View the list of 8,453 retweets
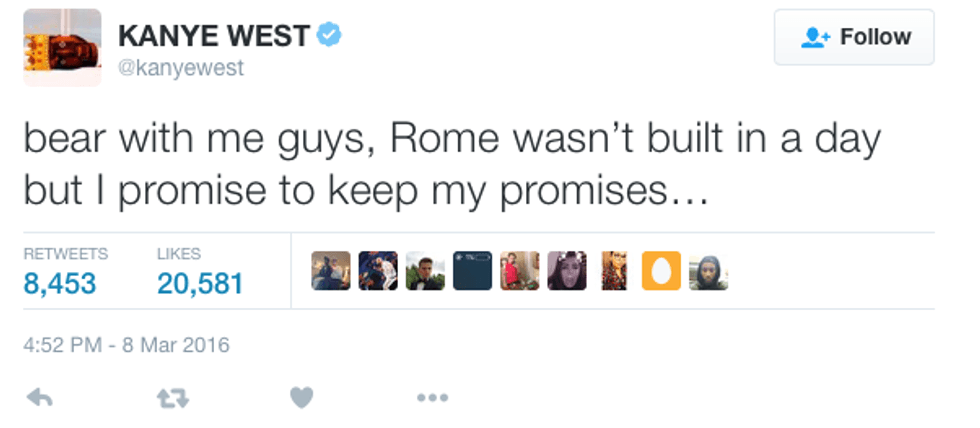 (60, 284)
